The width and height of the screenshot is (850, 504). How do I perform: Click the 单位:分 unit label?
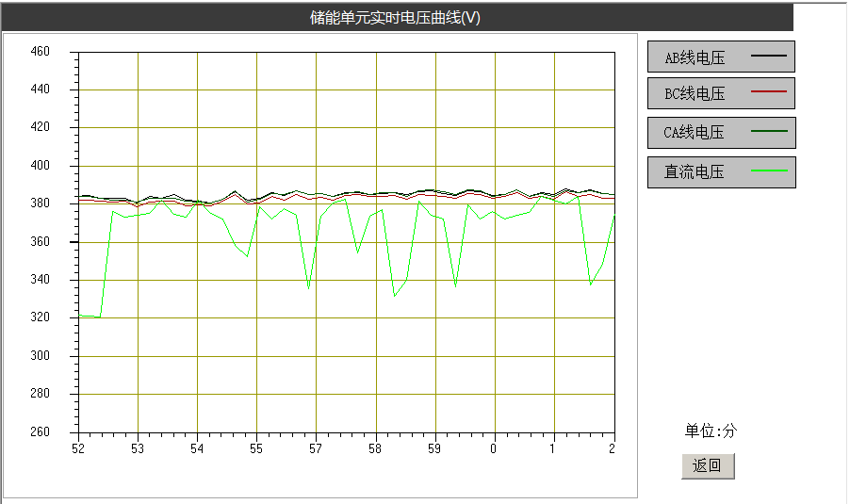click(x=711, y=431)
